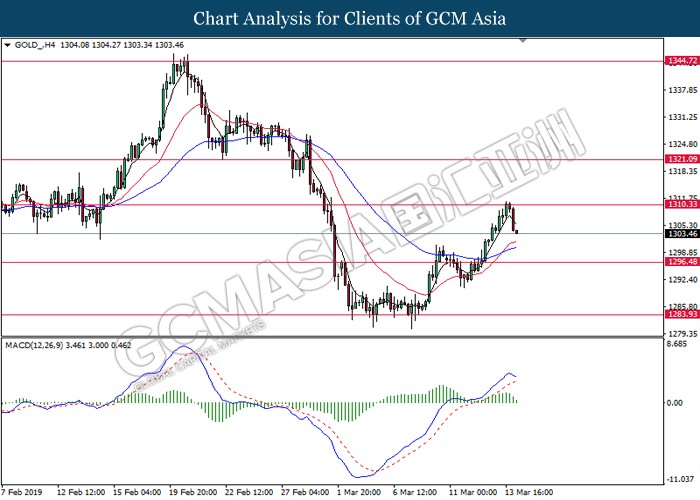Click the 1283.93 support price label

[x=682, y=314]
